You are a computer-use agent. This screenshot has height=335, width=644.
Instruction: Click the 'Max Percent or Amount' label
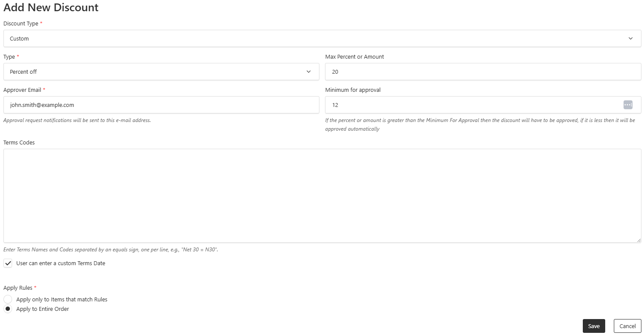click(355, 57)
